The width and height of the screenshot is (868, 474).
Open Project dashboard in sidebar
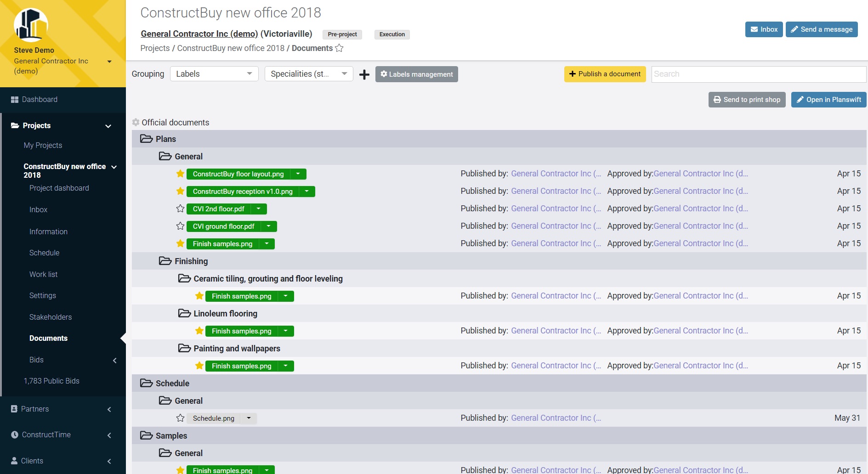click(59, 188)
